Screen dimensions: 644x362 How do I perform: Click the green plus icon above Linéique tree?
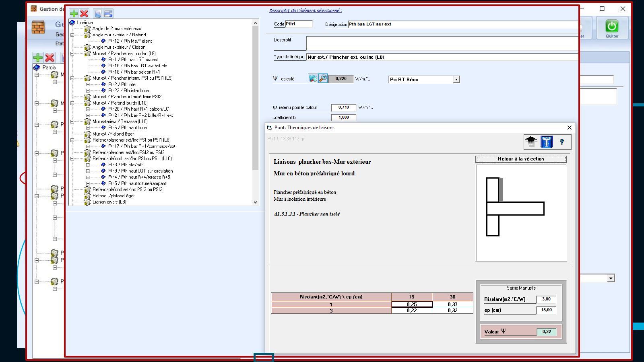click(74, 13)
